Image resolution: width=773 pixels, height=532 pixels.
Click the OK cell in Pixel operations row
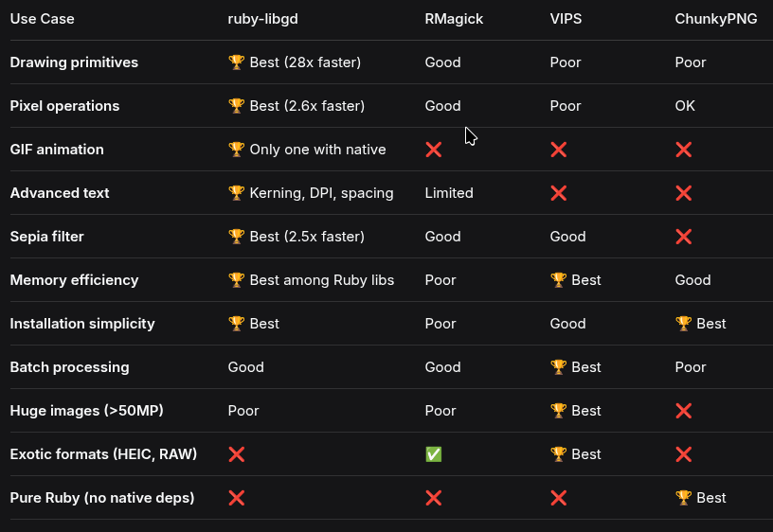click(685, 106)
